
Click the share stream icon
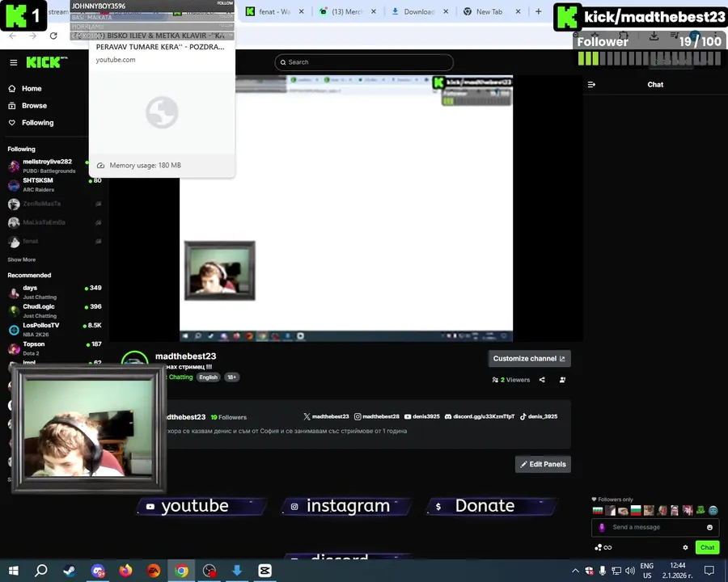(542, 380)
